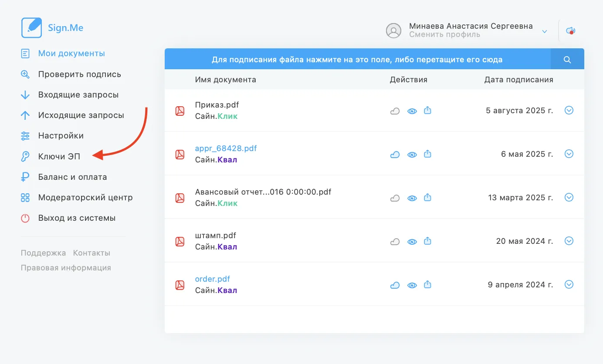Expand details for appr_68428.pdf row
Viewport: 603px width, 364px height.
(x=569, y=154)
